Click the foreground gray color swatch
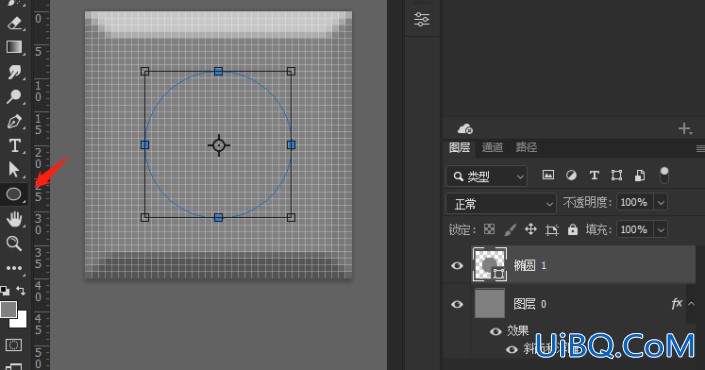This screenshot has height=370, width=705. point(9,309)
